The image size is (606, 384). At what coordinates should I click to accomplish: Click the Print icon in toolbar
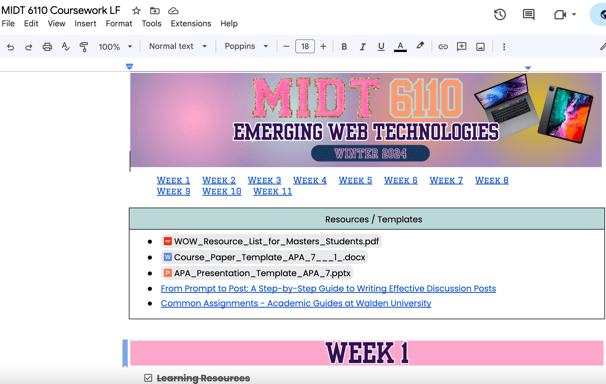(x=47, y=47)
